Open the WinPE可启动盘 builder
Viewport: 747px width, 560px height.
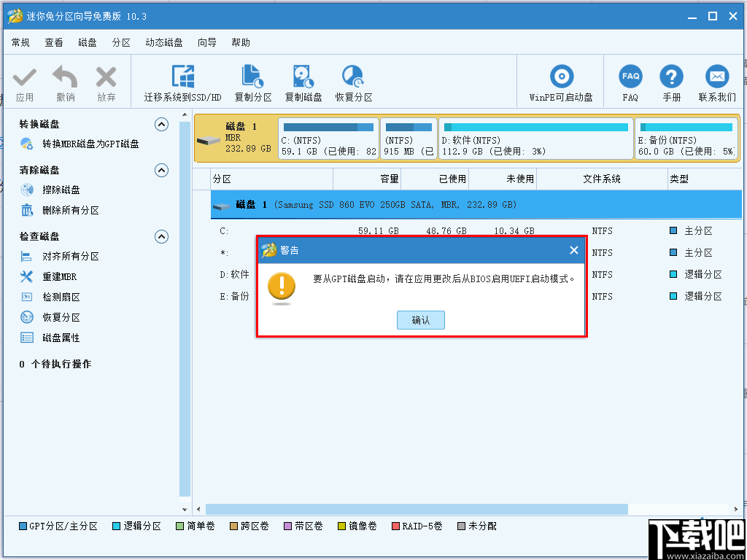click(x=561, y=80)
